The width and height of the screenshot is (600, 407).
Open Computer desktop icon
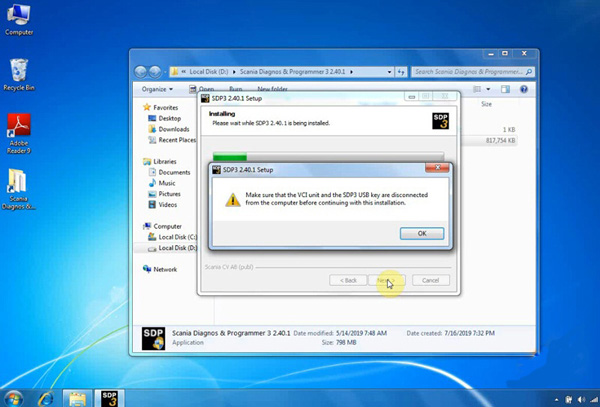click(19, 20)
